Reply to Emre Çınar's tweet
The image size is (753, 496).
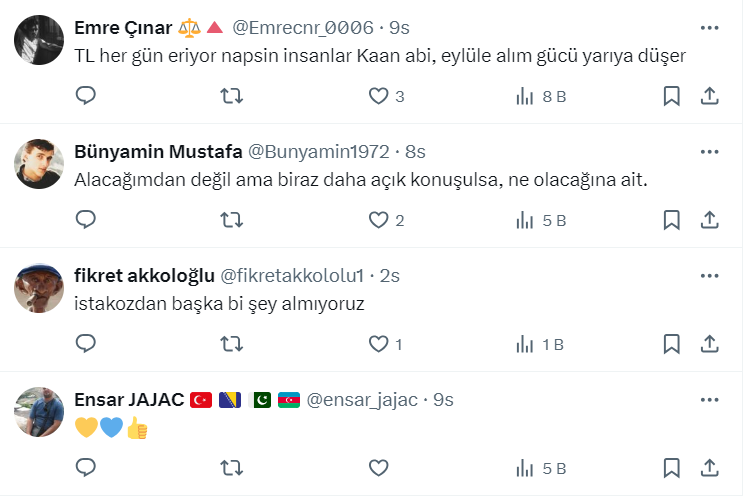point(86,96)
